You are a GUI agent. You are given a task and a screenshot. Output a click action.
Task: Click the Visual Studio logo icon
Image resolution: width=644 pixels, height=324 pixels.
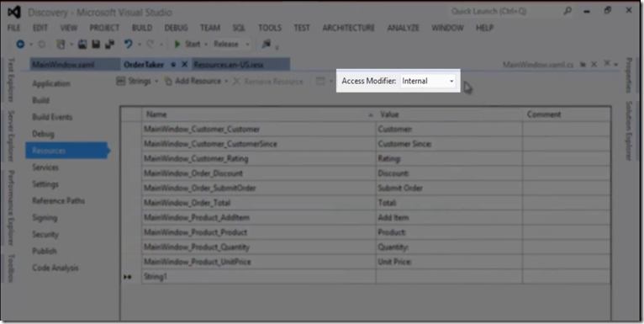14,12
